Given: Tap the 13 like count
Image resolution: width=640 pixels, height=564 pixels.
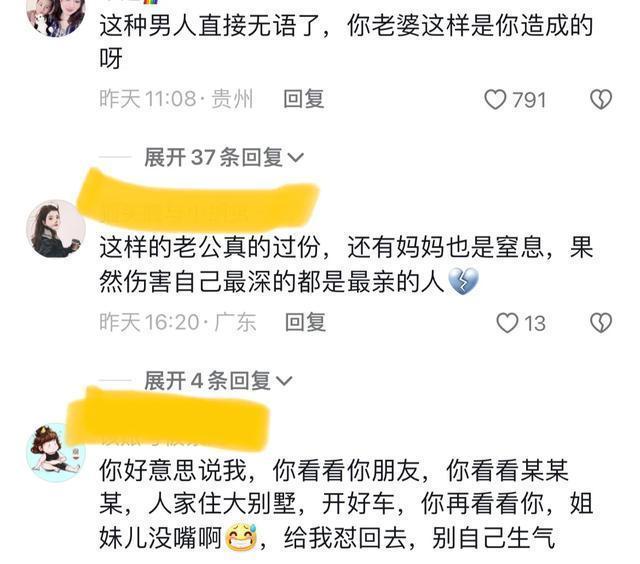Looking at the screenshot, I should (x=535, y=324).
